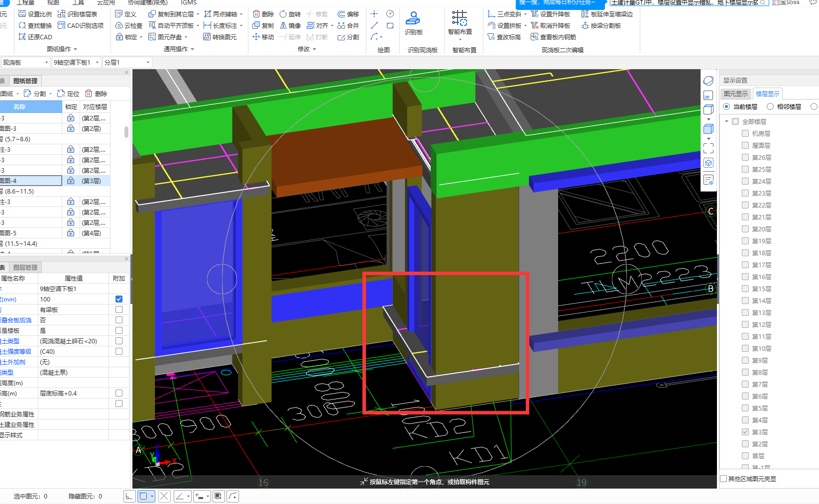Image resolution: width=819 pixels, height=504 pixels.
Task: Open the 两点辅轴 dropdown arrow
Action: tap(241, 14)
